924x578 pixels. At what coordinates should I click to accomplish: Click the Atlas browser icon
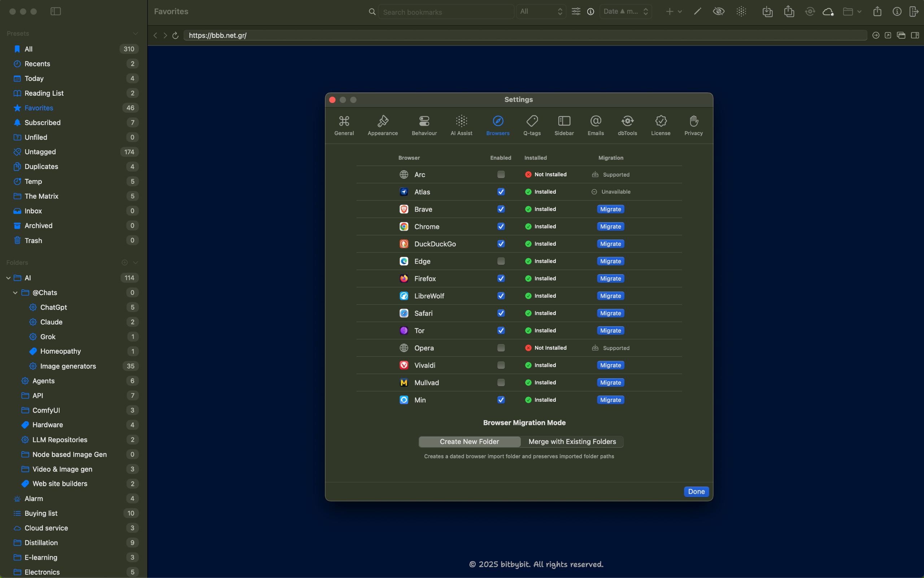[x=404, y=191]
